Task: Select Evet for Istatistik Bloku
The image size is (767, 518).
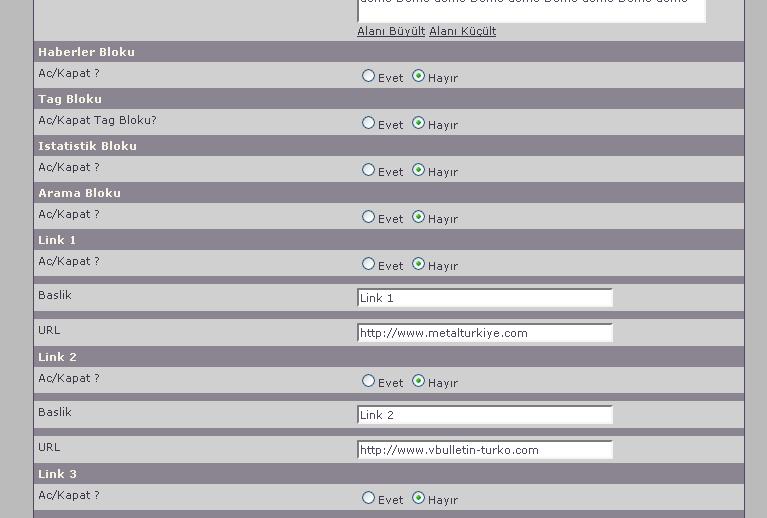Action: [369, 170]
